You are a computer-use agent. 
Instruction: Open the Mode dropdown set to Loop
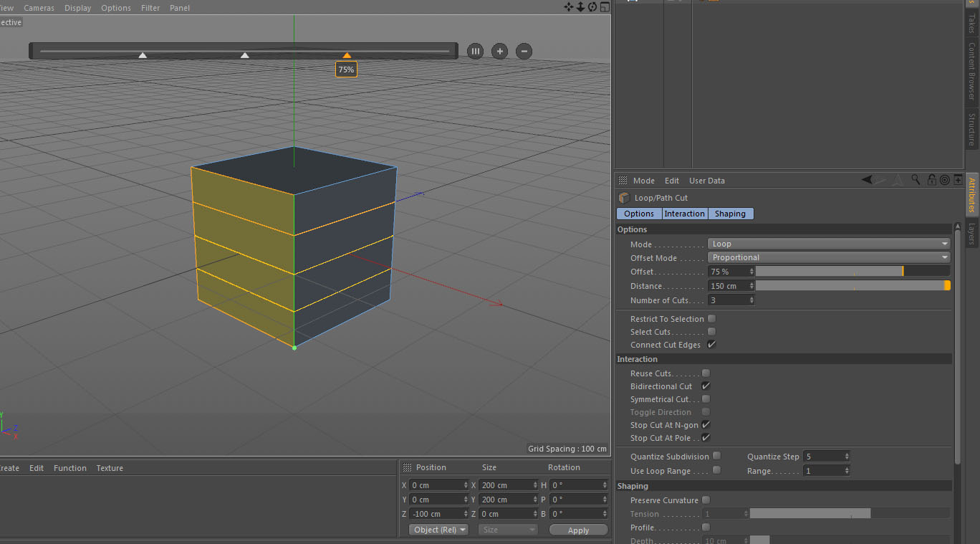coord(828,244)
